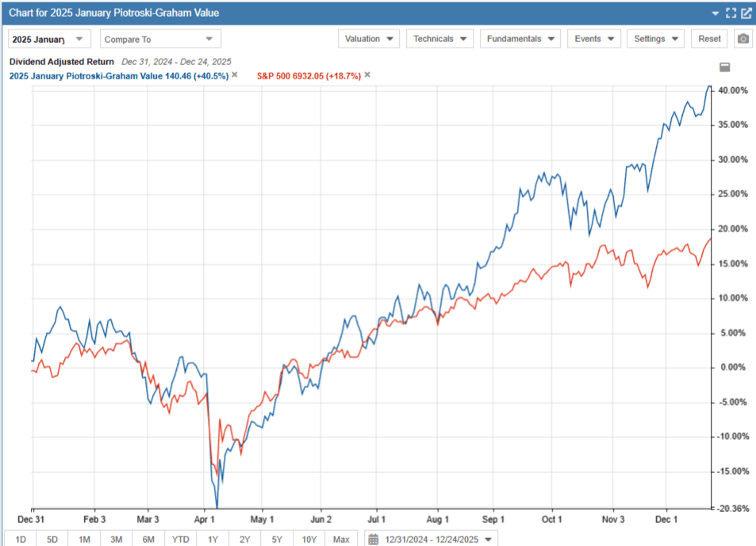The height and width of the screenshot is (546, 756).
Task: Select the 3M time range
Action: [x=116, y=539]
